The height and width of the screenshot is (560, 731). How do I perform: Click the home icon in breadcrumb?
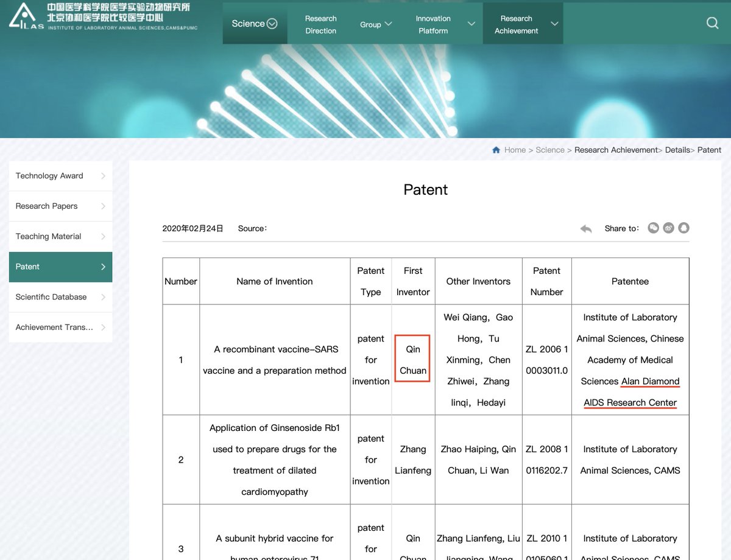pyautogui.click(x=496, y=150)
